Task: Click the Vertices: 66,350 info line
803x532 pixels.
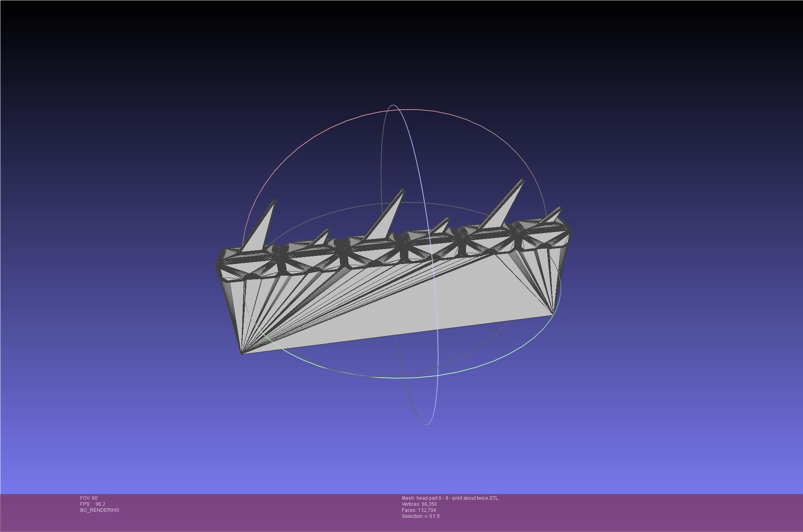Action: 419,504
